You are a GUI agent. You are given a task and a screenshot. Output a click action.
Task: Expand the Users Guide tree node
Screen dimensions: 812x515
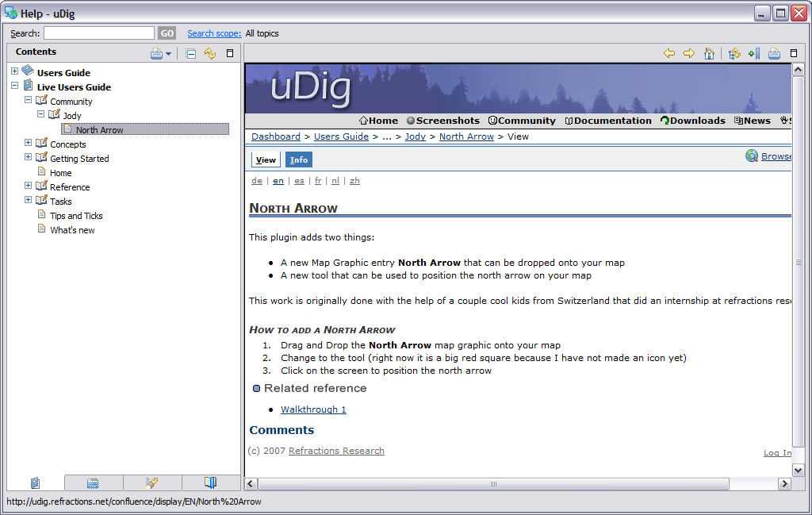14,71
